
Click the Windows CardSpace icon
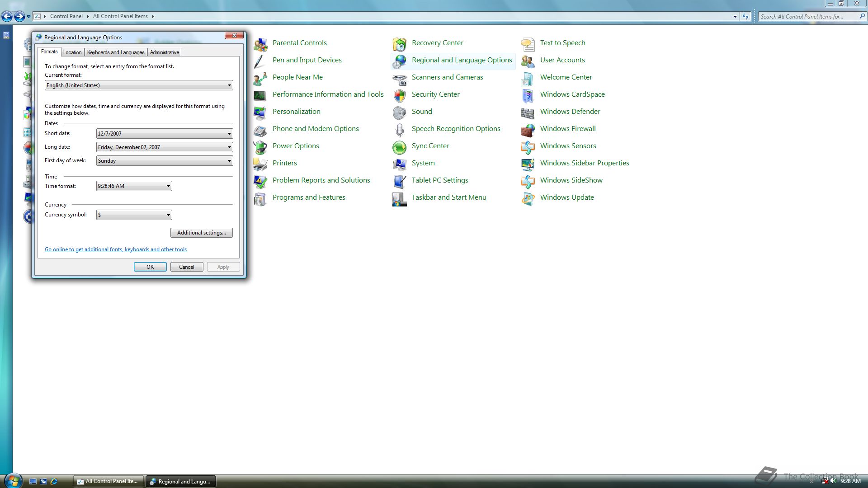point(528,96)
